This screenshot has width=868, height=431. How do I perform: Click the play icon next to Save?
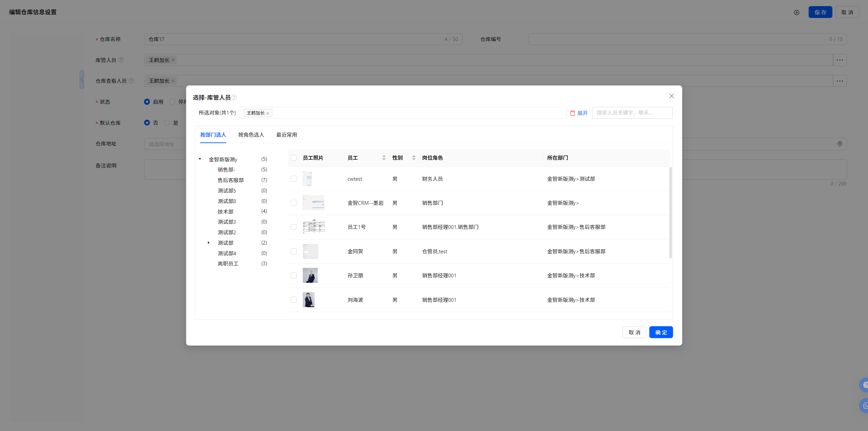pos(796,12)
